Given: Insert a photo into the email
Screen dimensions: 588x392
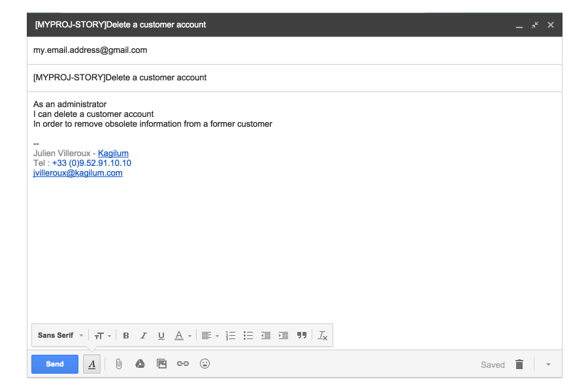Looking at the screenshot, I should point(161,364).
